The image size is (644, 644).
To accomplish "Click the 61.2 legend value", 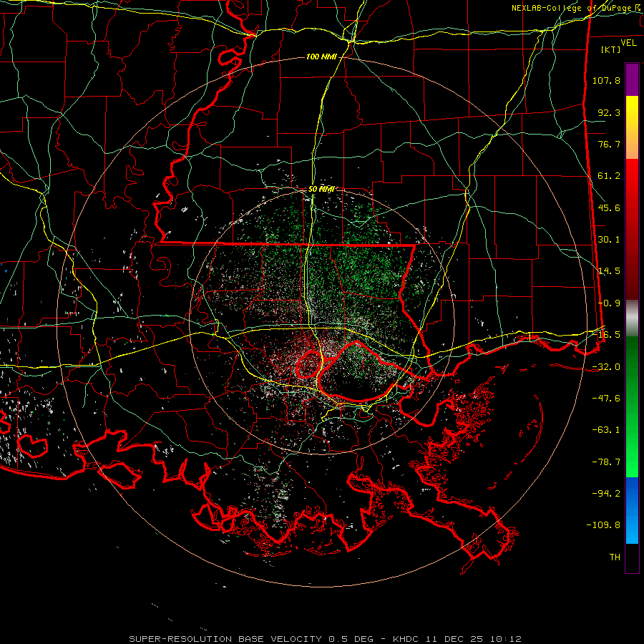I will point(609,176).
